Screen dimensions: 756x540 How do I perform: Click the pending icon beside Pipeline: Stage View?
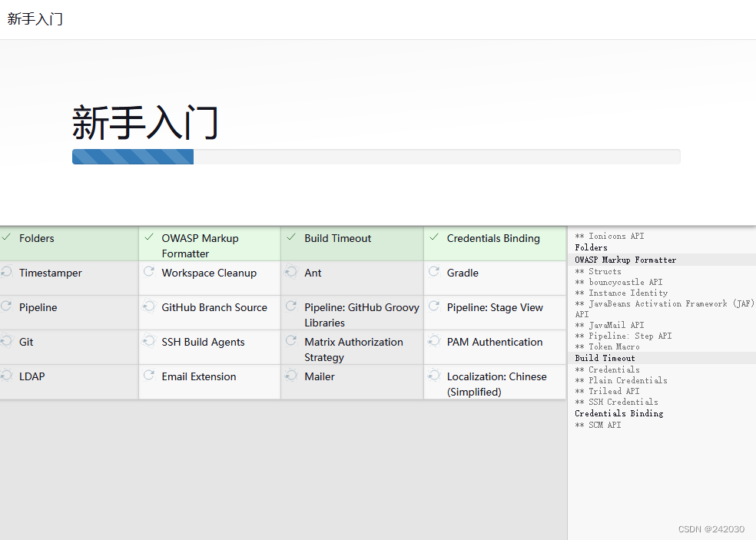point(434,306)
